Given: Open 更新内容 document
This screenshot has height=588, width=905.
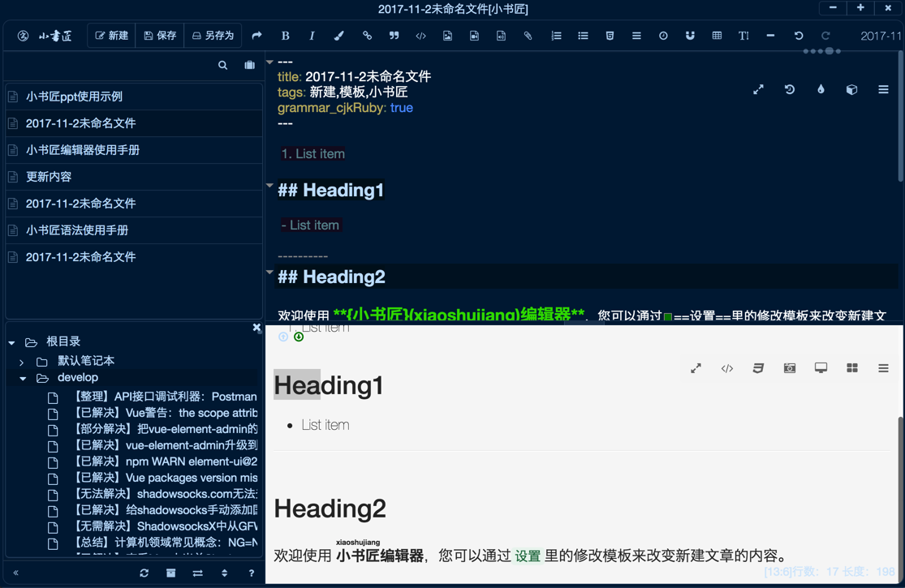Looking at the screenshot, I should pyautogui.click(x=134, y=177).
